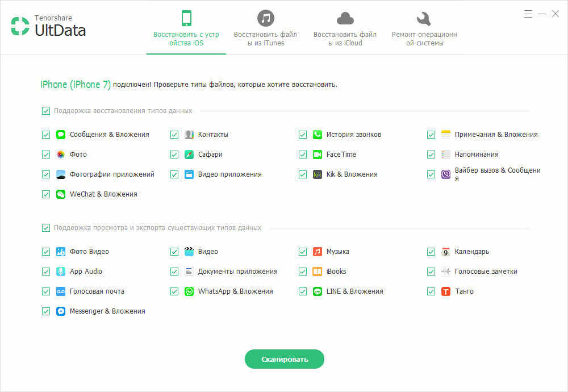The height and width of the screenshot is (392, 568).
Task: Click the Вайбер вызов & Сообщения label
Action: pyautogui.click(x=498, y=174)
